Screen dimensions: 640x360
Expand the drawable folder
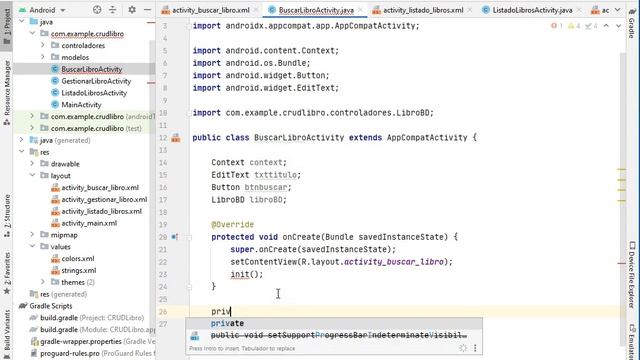coord(33,164)
